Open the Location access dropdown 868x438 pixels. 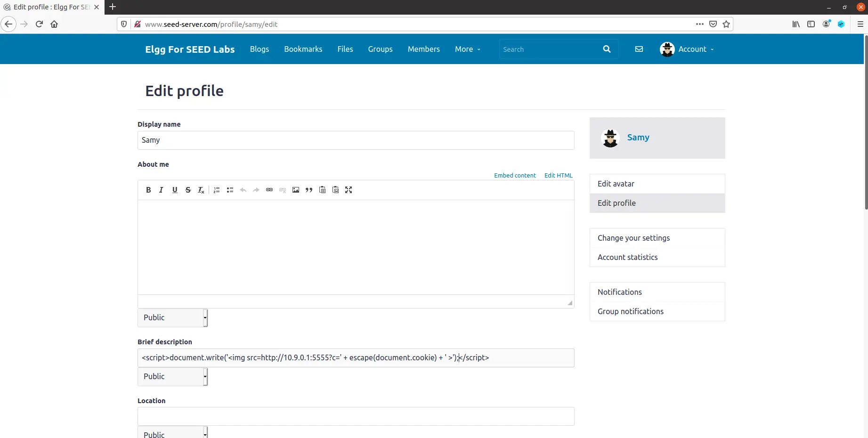172,432
